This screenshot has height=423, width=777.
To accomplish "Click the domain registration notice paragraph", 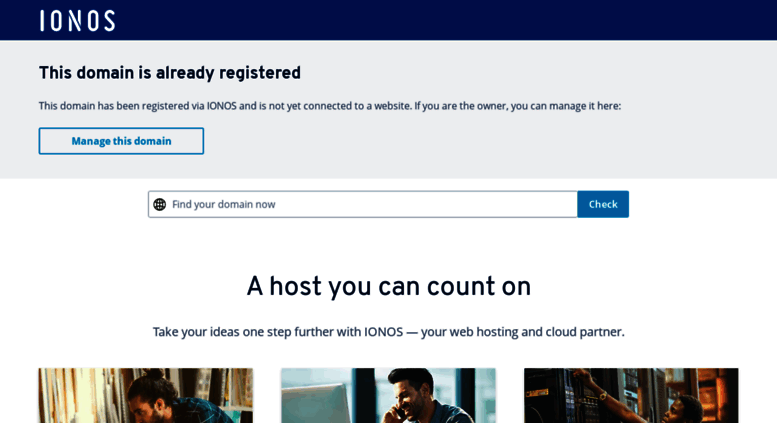I will coord(329,106).
